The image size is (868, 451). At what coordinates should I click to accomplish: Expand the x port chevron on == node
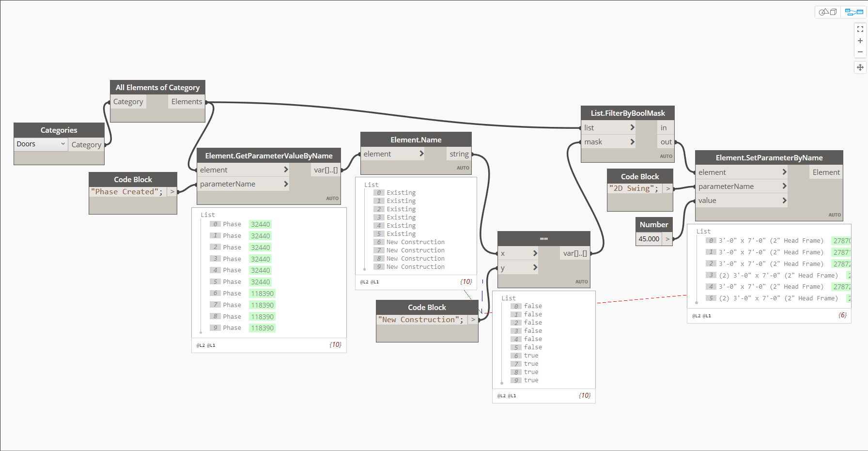click(535, 253)
